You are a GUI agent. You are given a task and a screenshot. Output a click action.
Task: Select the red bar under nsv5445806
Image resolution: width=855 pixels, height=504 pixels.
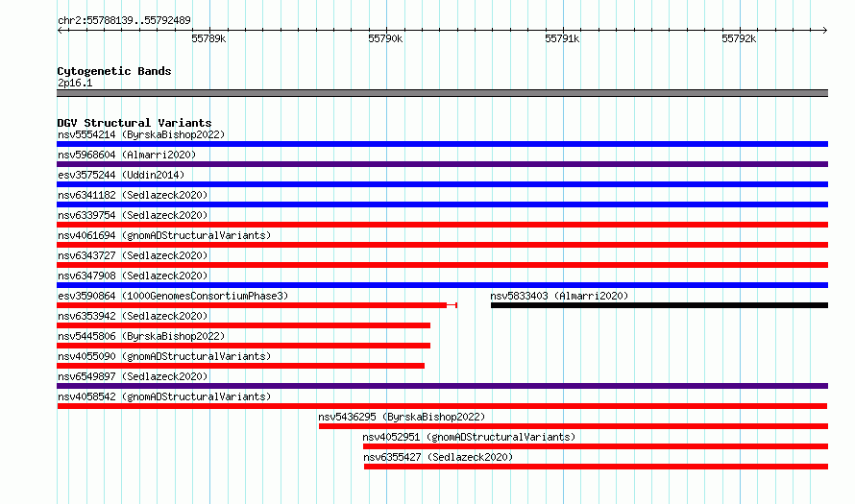[x=244, y=346]
